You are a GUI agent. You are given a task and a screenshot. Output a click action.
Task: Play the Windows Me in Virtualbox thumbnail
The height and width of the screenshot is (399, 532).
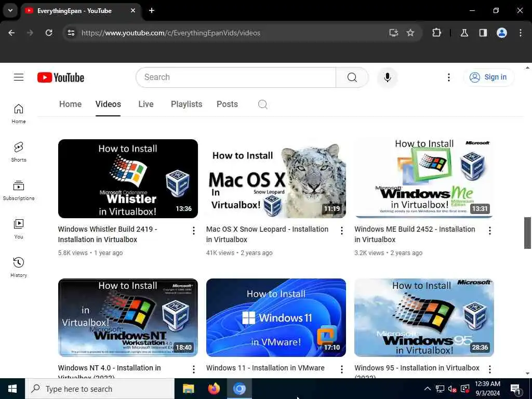coord(424,179)
